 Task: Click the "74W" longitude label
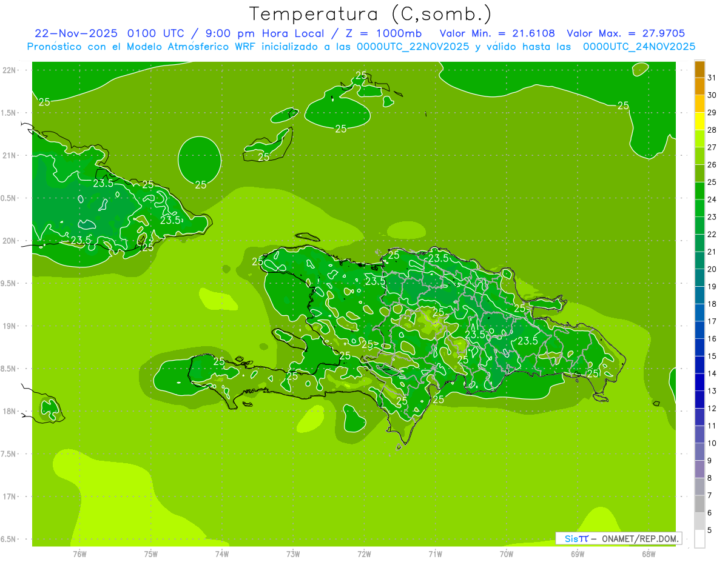click(221, 554)
